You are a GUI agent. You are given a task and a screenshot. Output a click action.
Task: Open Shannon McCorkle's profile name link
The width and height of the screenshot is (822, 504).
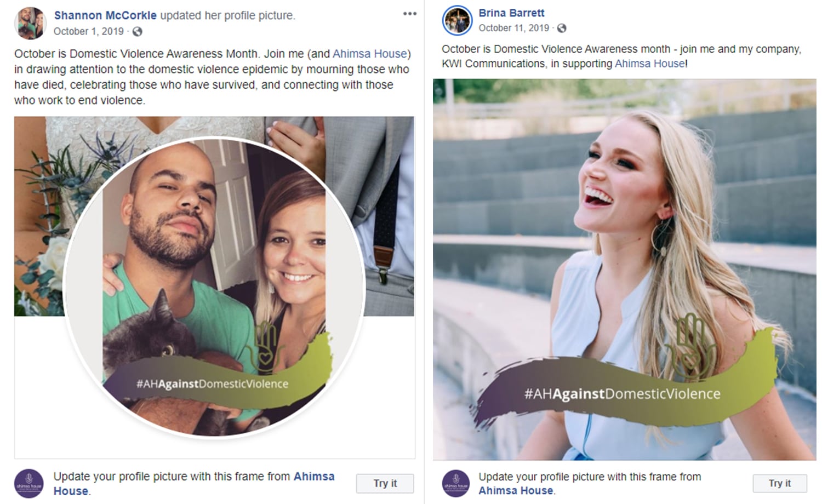(x=105, y=15)
